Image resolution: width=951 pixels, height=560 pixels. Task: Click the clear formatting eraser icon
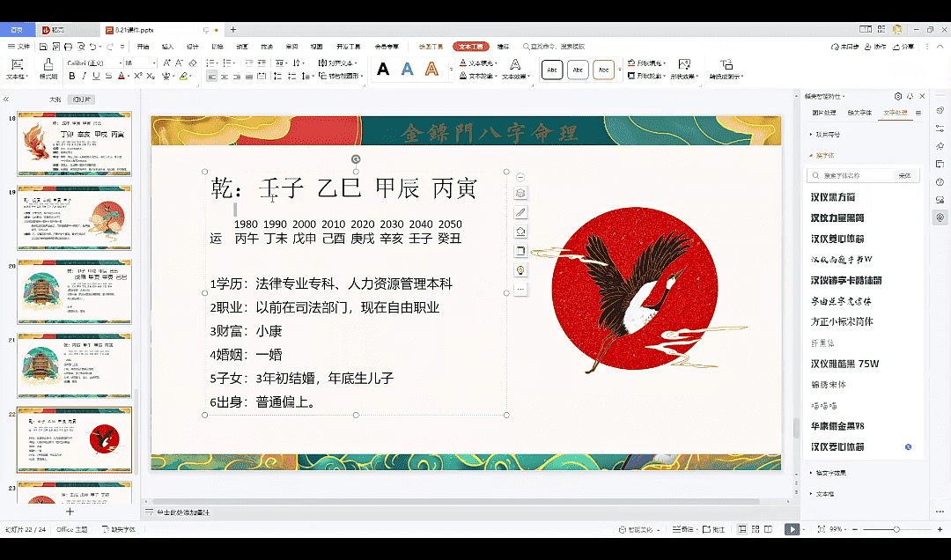pos(192,63)
